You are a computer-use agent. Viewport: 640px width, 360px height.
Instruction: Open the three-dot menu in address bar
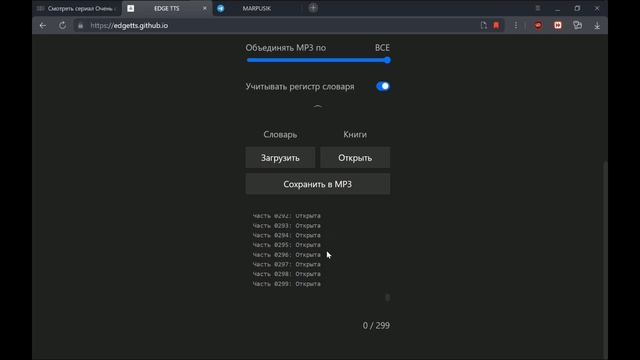(516, 25)
